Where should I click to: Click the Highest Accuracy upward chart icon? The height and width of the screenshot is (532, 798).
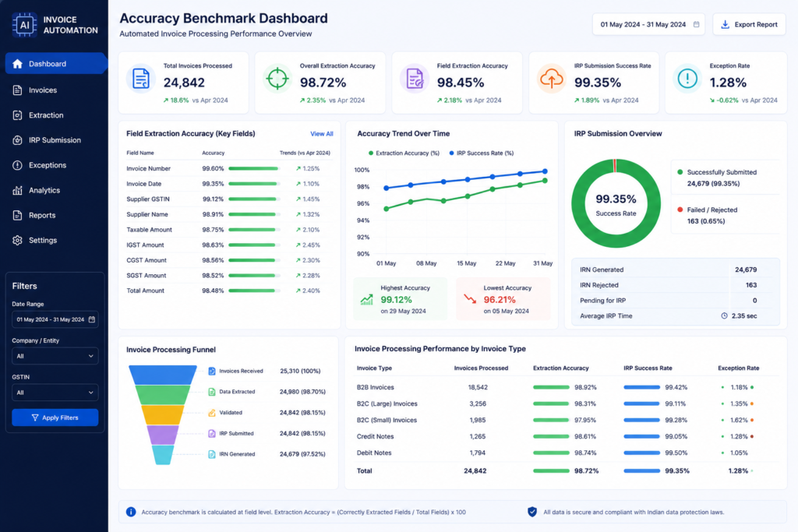click(x=366, y=300)
